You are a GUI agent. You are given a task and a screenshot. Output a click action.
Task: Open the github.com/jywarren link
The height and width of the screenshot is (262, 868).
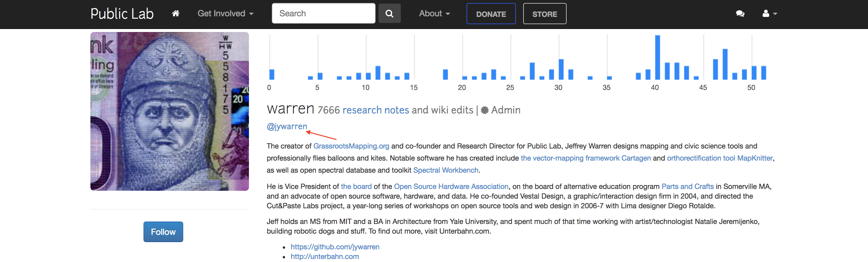click(335, 247)
